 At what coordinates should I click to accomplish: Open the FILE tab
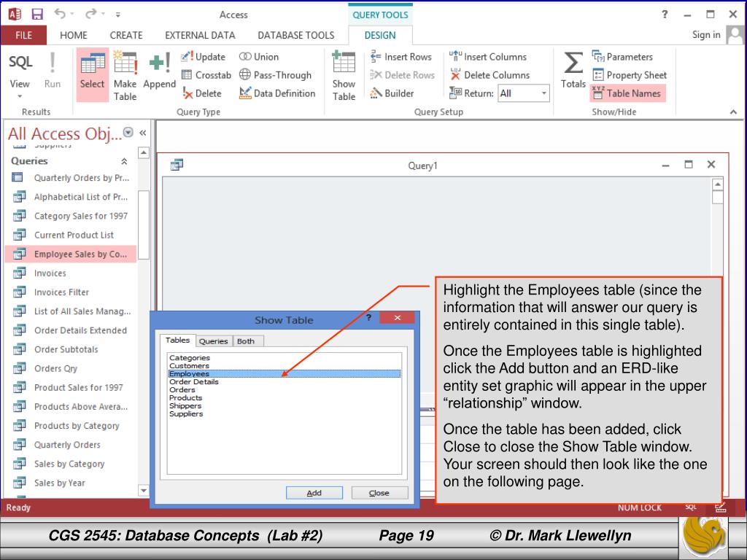click(23, 35)
